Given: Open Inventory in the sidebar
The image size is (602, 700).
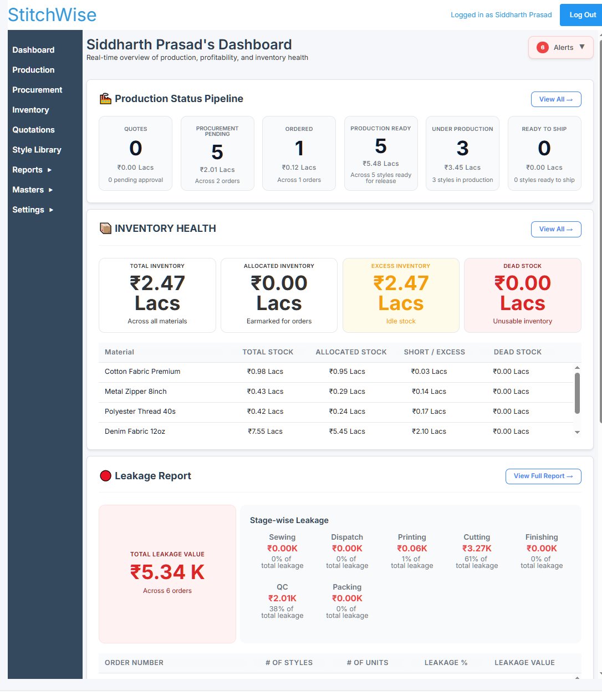Looking at the screenshot, I should pyautogui.click(x=30, y=110).
